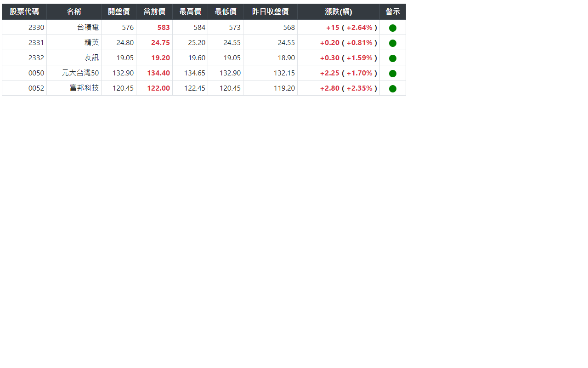This screenshot has height=368, width=588.
Task: Click the green alert indicator for 元大台灣50
Action: pyautogui.click(x=392, y=73)
